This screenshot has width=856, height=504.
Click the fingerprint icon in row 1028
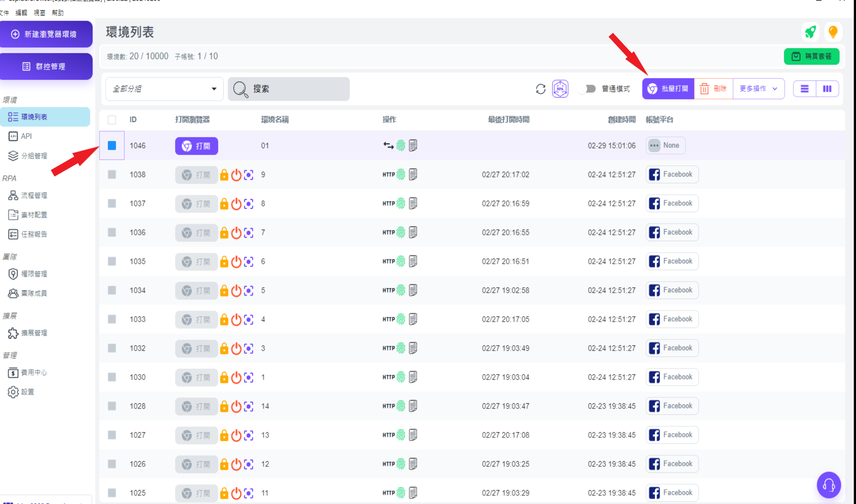click(401, 406)
